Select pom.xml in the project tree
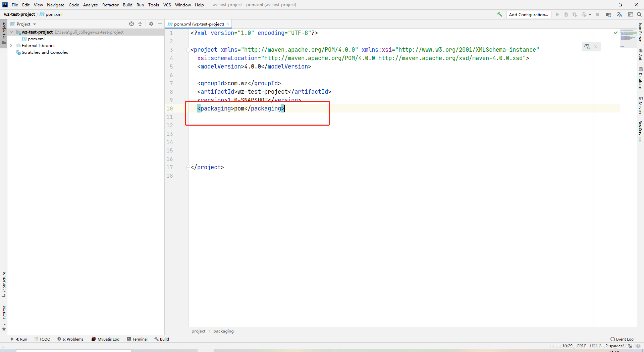 (33, 39)
